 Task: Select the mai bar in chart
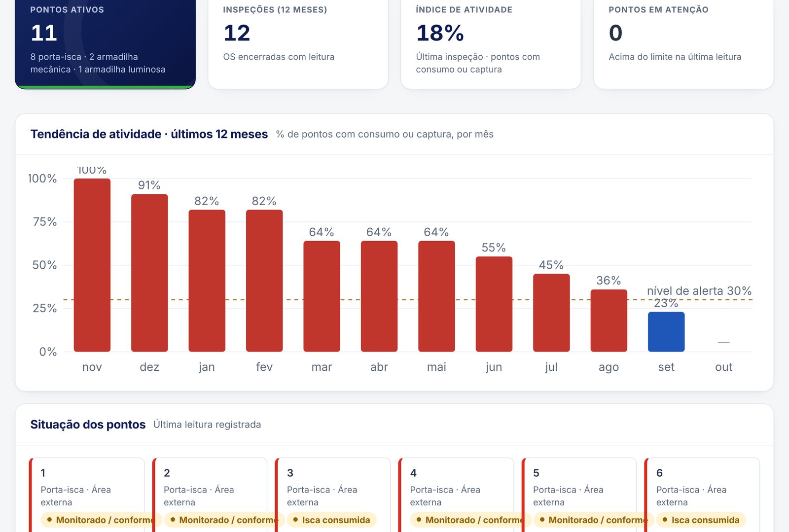(x=436, y=296)
